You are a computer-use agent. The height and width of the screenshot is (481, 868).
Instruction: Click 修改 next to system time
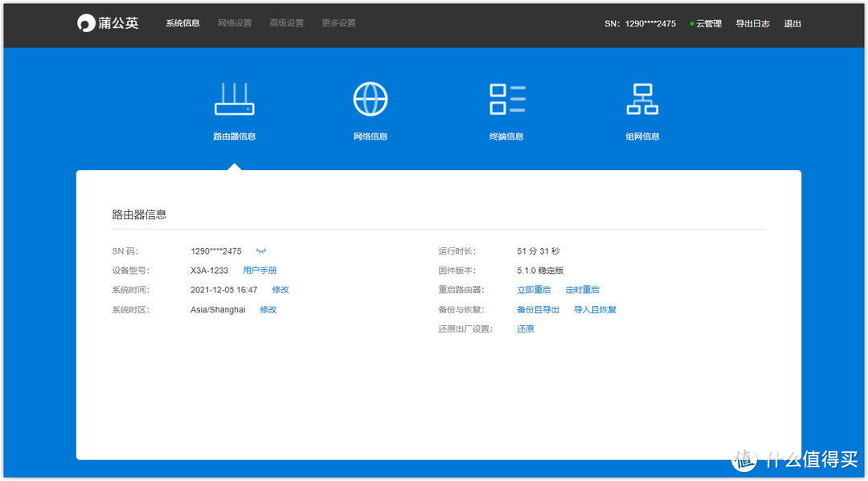coord(280,290)
